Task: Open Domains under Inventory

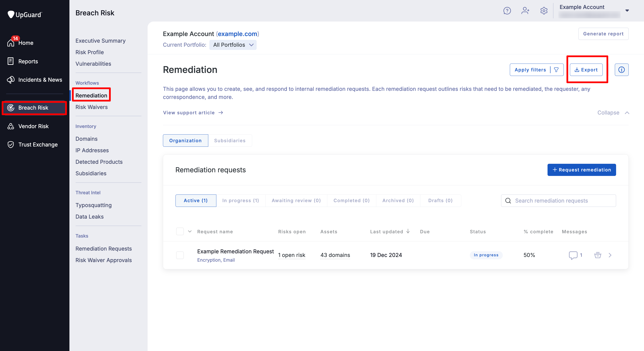Action: click(86, 139)
